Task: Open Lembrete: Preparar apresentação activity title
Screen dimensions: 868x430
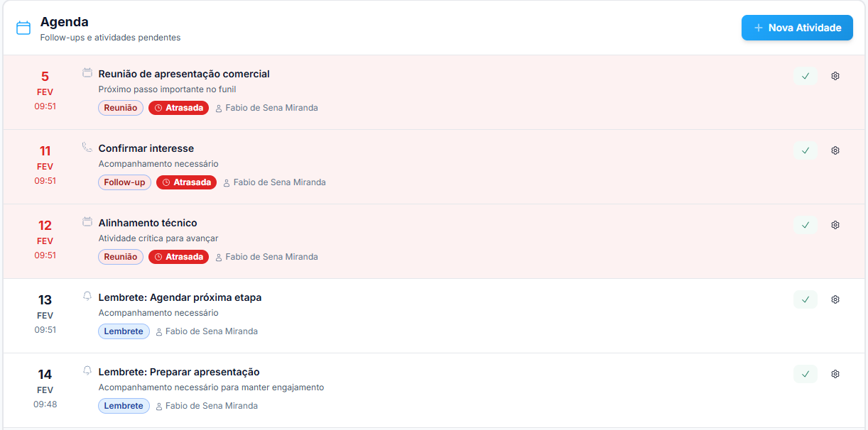Action: (179, 372)
